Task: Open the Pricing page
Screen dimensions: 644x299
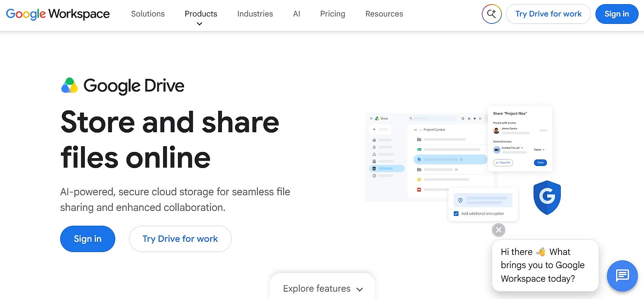Action: [x=333, y=14]
